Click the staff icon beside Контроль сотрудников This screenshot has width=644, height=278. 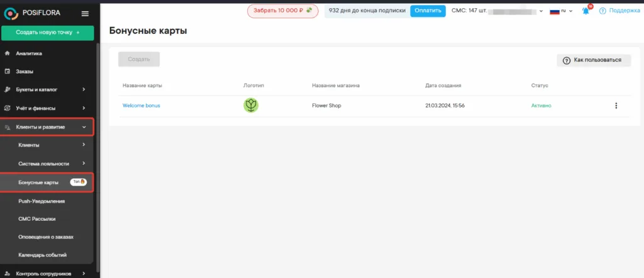[x=7, y=274]
